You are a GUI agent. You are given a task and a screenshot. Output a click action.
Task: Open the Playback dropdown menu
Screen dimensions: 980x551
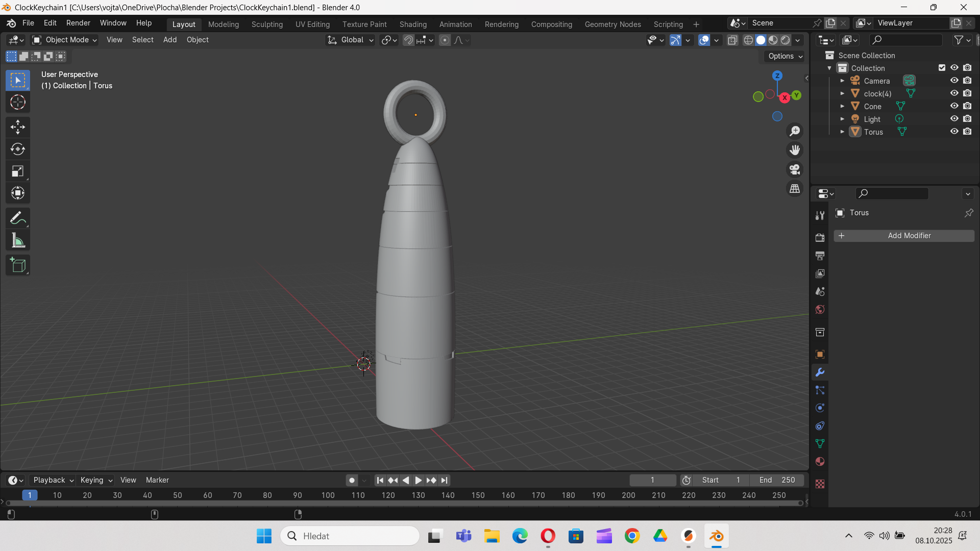(53, 480)
